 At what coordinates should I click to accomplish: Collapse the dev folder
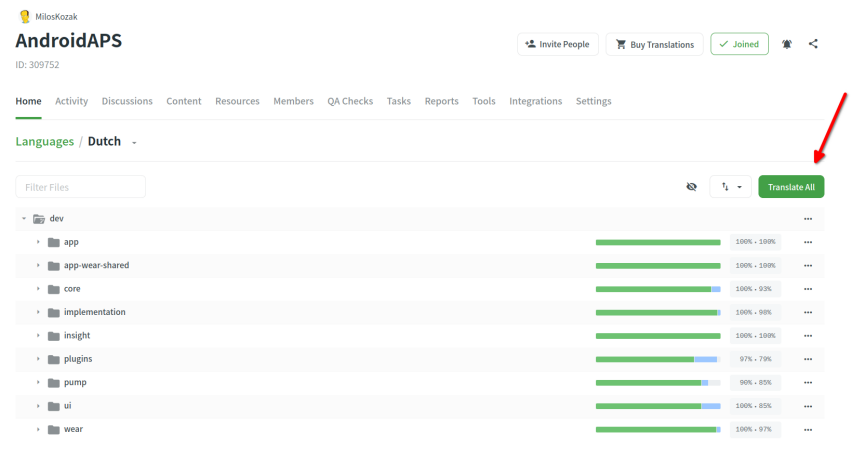click(24, 218)
